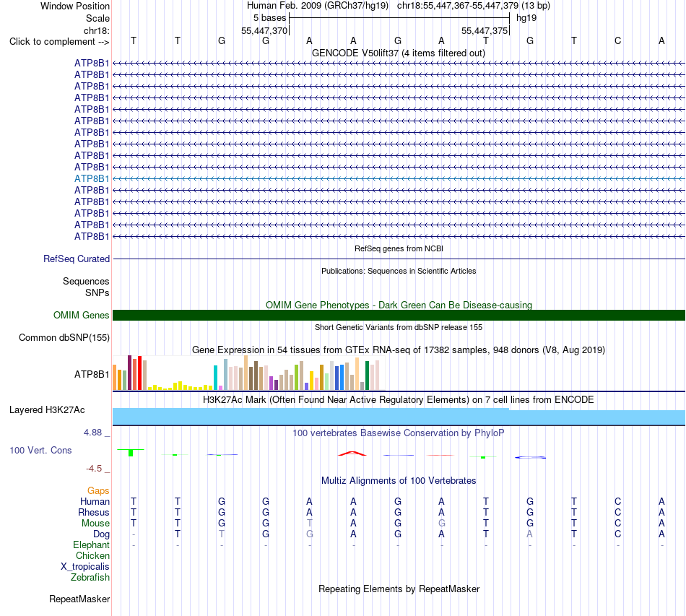This screenshot has width=686, height=616.
Task: Click the faded G base in the Mouse row
Action: (441, 524)
